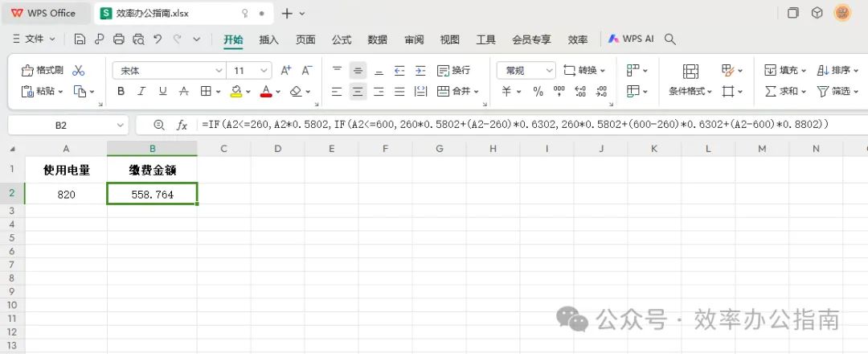Image resolution: width=868 pixels, height=354 pixels.
Task: Expand the Merge (合并) dropdown arrow
Action: [476, 92]
